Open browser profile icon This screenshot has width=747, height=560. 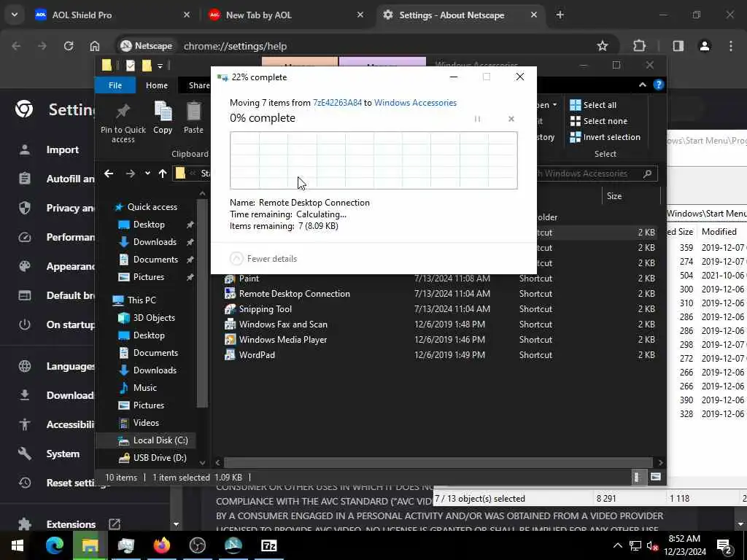[705, 46]
